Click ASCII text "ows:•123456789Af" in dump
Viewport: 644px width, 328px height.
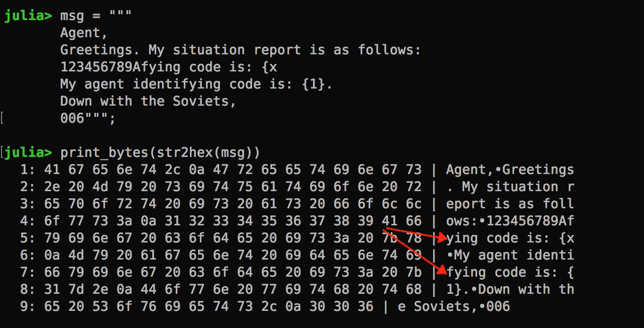(x=510, y=221)
